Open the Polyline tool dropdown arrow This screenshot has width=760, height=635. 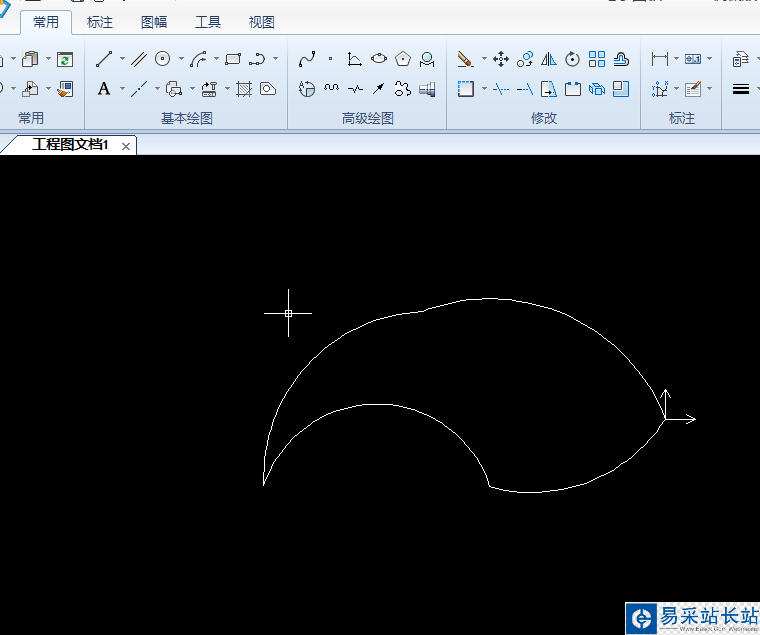[275, 59]
